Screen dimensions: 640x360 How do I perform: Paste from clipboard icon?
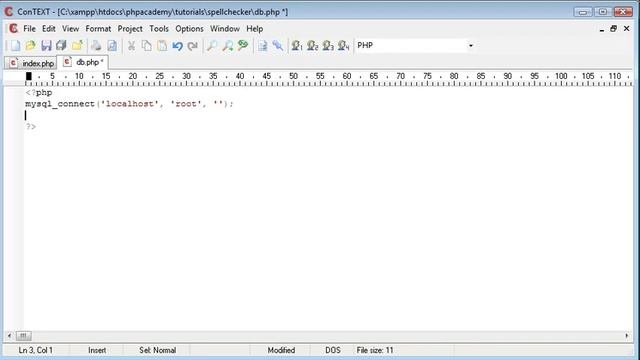(x=162, y=45)
